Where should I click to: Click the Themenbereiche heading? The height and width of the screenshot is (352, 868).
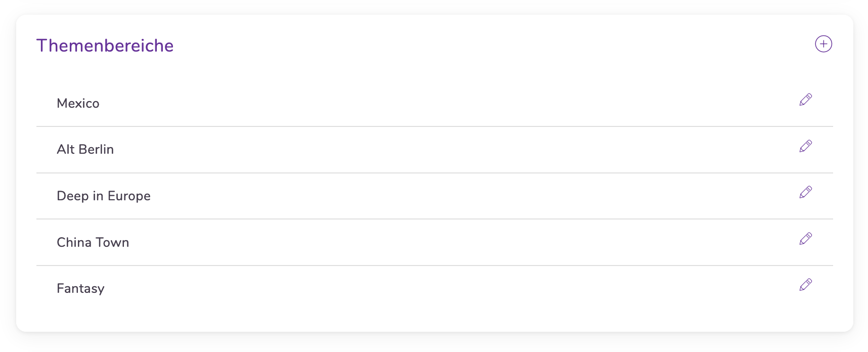click(x=105, y=46)
